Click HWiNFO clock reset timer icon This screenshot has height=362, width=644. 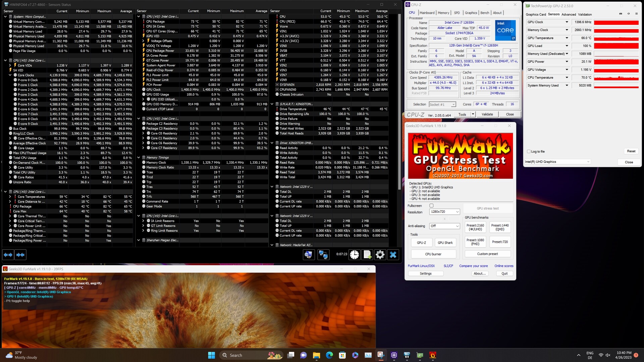pyautogui.click(x=355, y=255)
